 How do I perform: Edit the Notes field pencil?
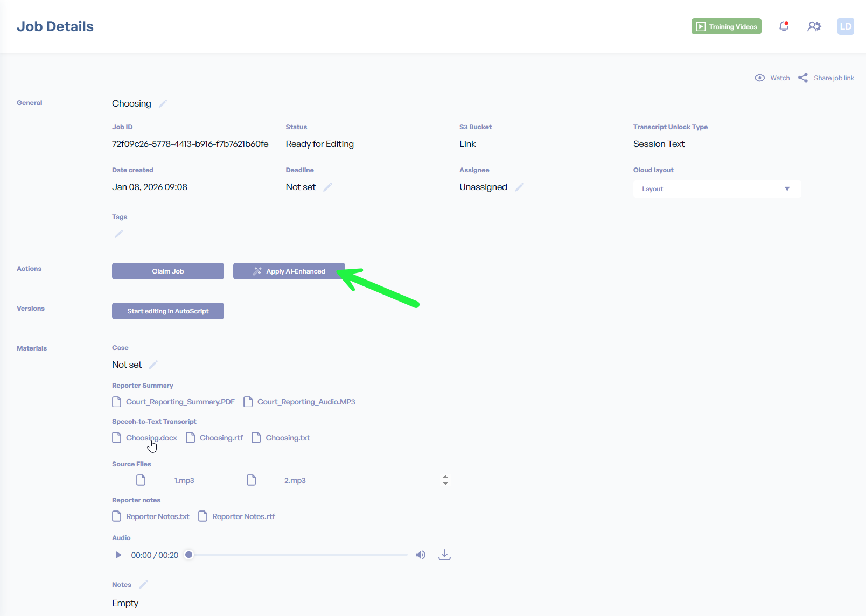point(143,585)
